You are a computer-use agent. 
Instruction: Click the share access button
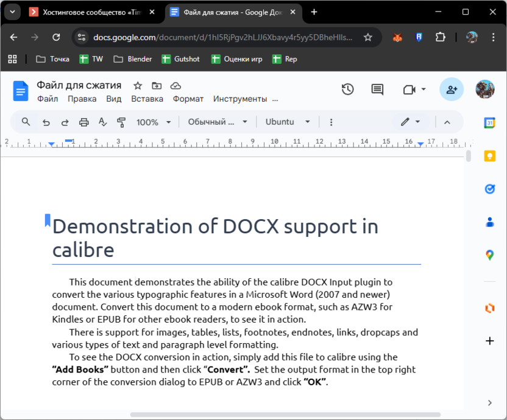click(452, 89)
